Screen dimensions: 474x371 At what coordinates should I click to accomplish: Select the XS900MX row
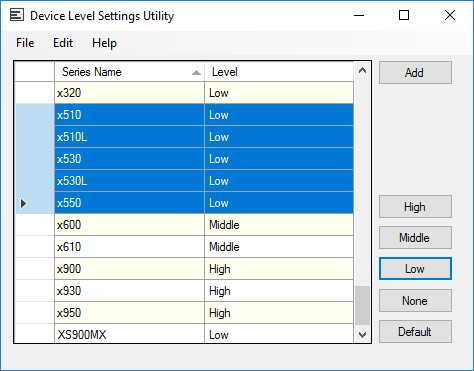click(184, 334)
